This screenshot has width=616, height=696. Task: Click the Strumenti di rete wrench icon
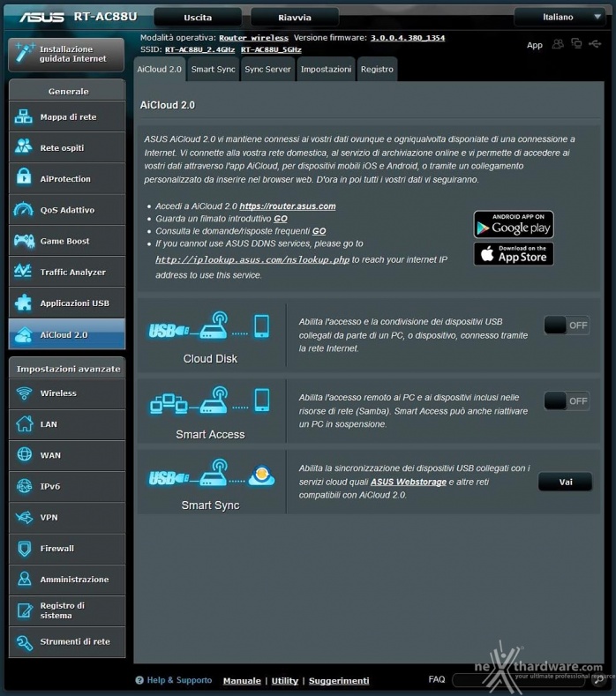(x=24, y=642)
